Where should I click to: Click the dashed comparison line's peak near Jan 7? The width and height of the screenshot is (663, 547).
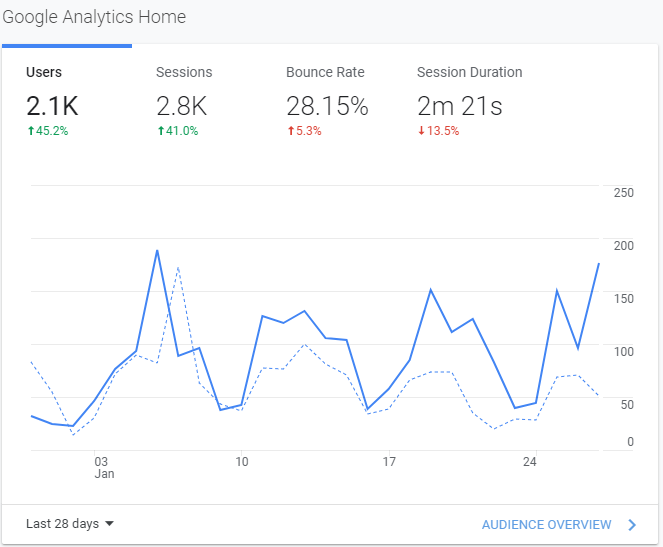178,268
